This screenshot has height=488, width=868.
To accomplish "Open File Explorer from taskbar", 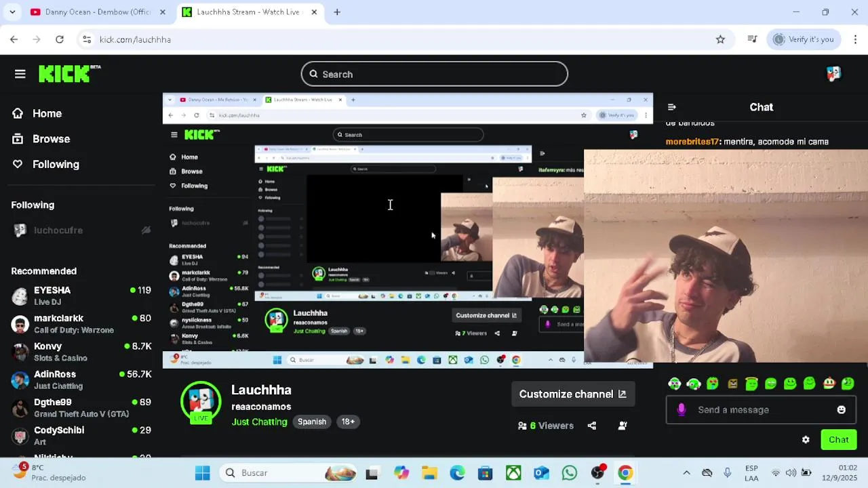I will point(429,472).
